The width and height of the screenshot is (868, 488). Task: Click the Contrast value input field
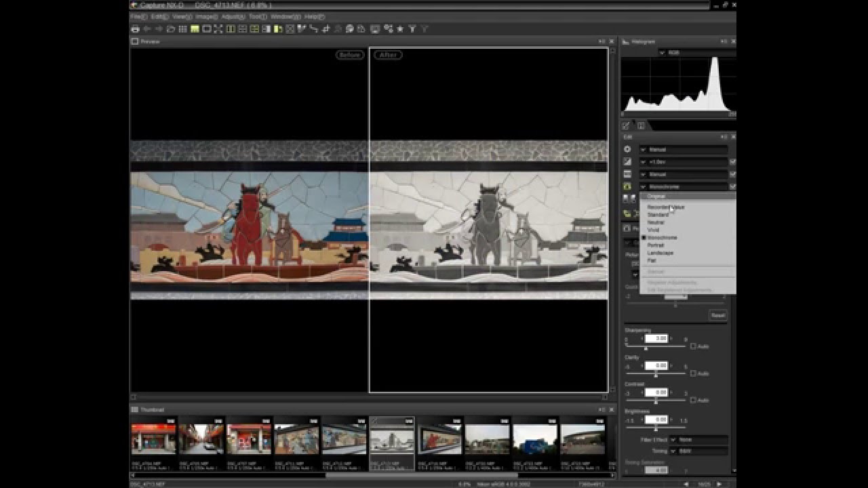click(656, 392)
